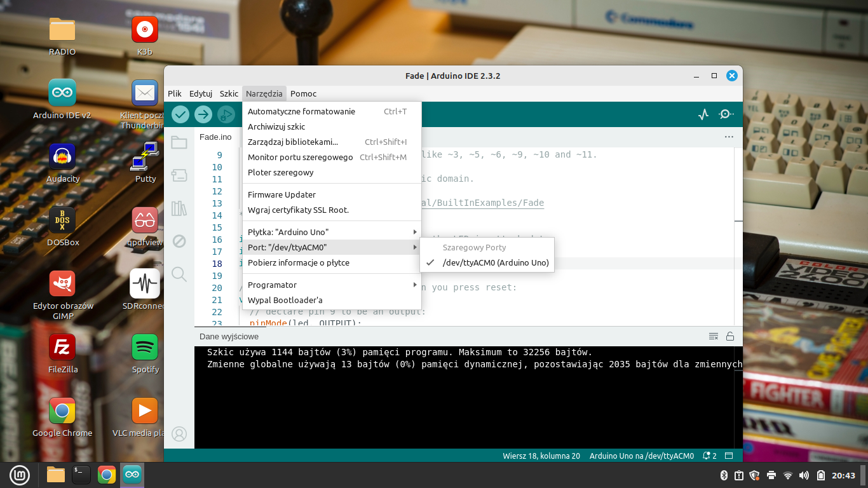868x488 pixels.
Task: Choose Wgraj certyfikaty SSL Root
Action: point(332,210)
